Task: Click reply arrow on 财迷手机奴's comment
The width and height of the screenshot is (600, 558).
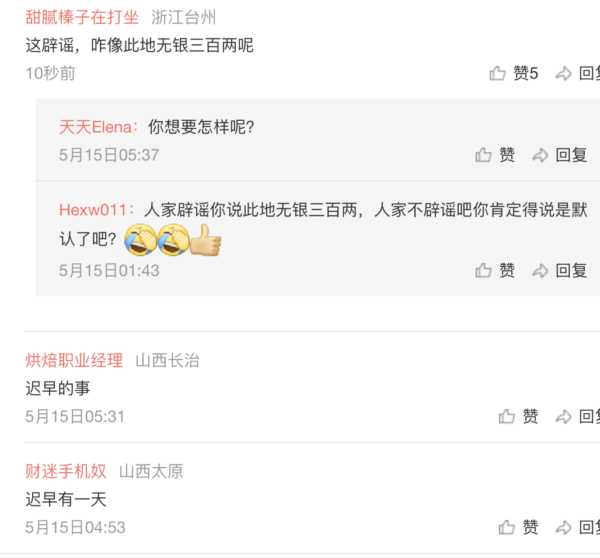Action: tap(563, 528)
